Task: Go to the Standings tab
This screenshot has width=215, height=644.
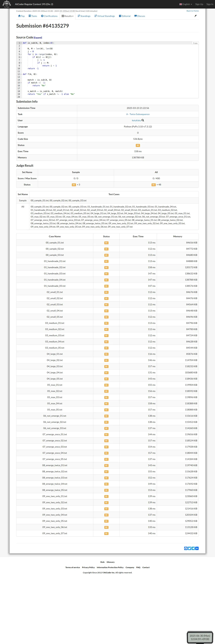Action: click(x=84, y=16)
